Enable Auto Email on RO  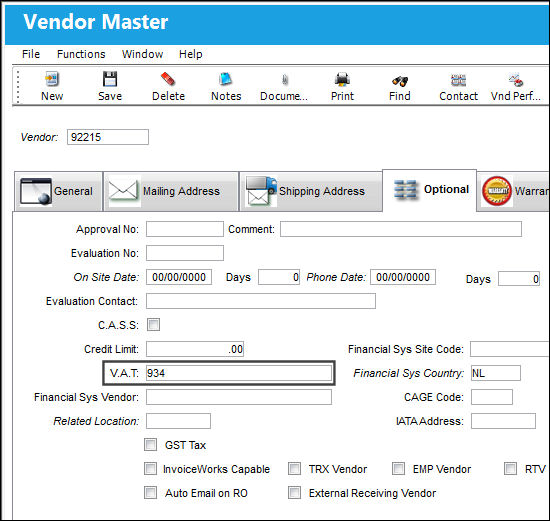coord(150,492)
